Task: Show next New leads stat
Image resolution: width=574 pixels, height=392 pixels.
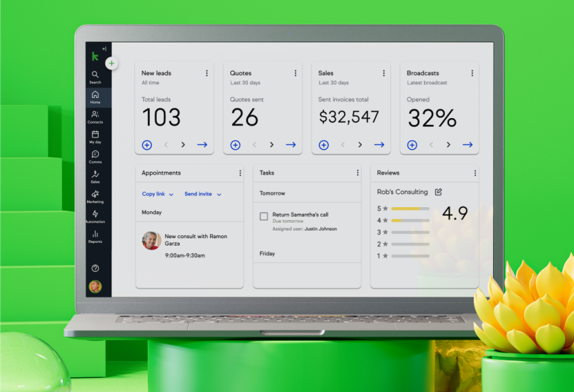Action: click(183, 145)
